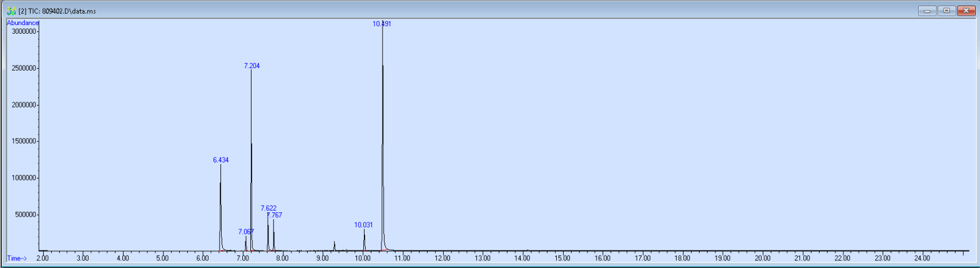Click the peak label 7.767
Image resolution: width=980 pixels, height=268 pixels.
pyautogui.click(x=275, y=215)
